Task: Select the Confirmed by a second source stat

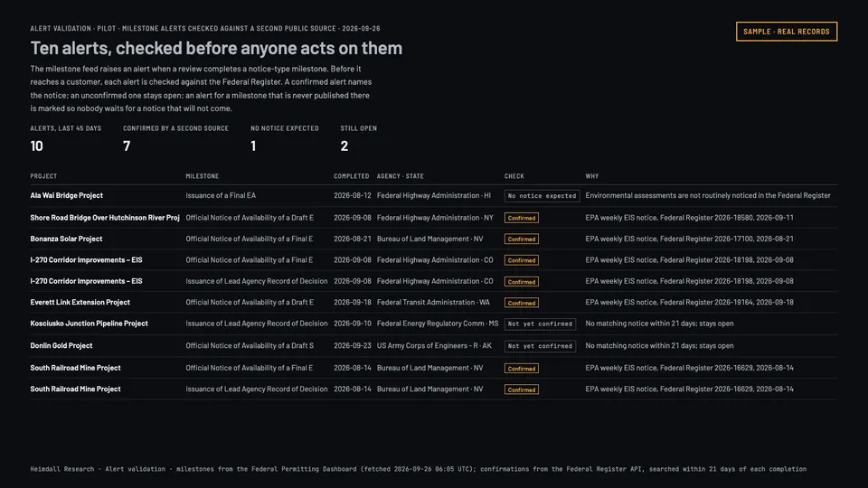Action: pos(175,138)
